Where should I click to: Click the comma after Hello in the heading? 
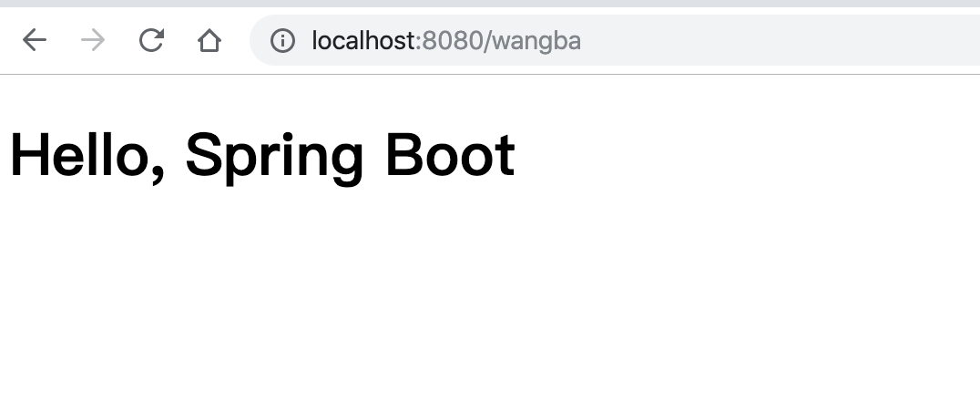pos(157,175)
